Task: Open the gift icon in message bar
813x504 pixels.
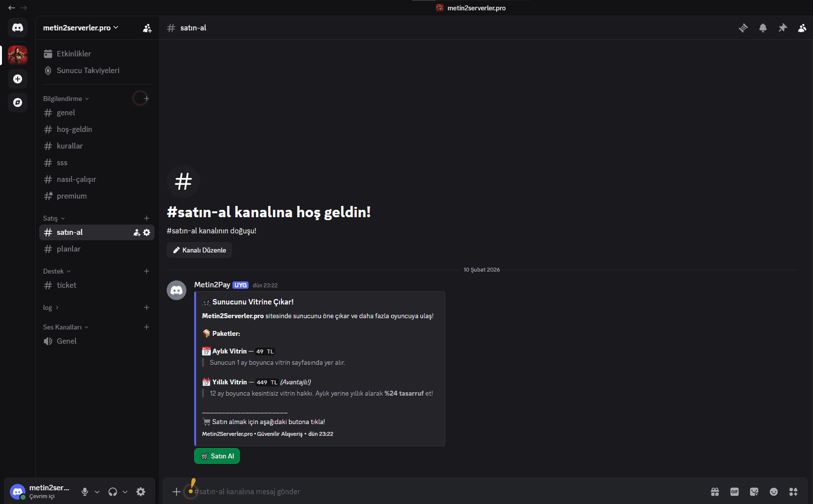Action: 715,492
